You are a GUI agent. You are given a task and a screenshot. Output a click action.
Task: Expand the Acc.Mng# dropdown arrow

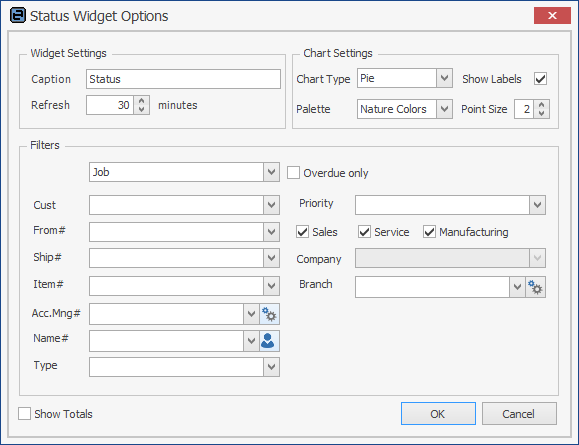[251, 314]
